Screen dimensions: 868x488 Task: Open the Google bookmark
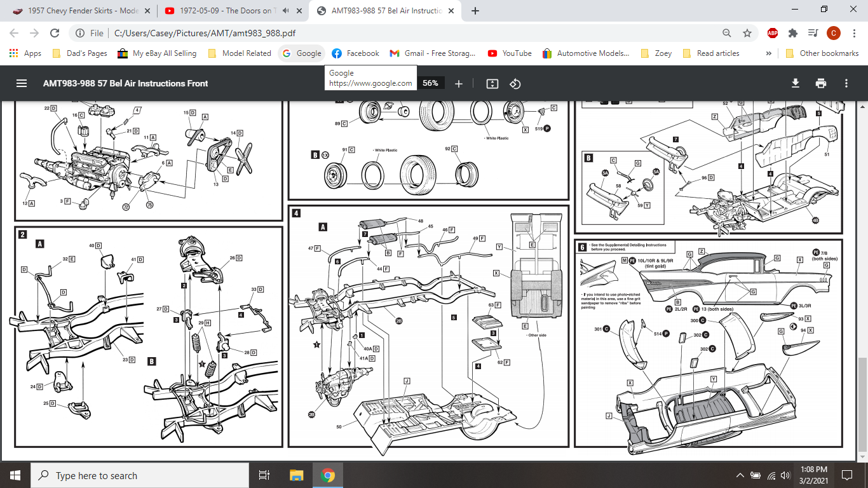pos(302,53)
